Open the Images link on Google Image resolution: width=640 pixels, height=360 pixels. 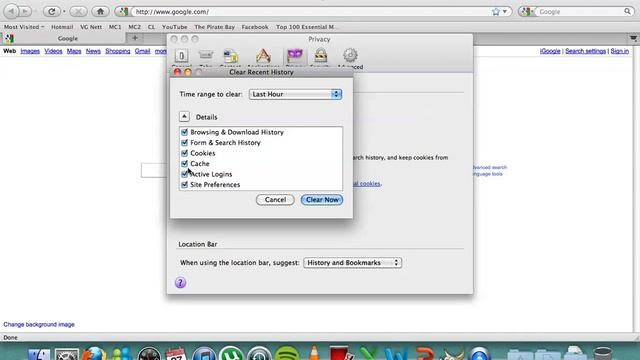[x=30, y=51]
